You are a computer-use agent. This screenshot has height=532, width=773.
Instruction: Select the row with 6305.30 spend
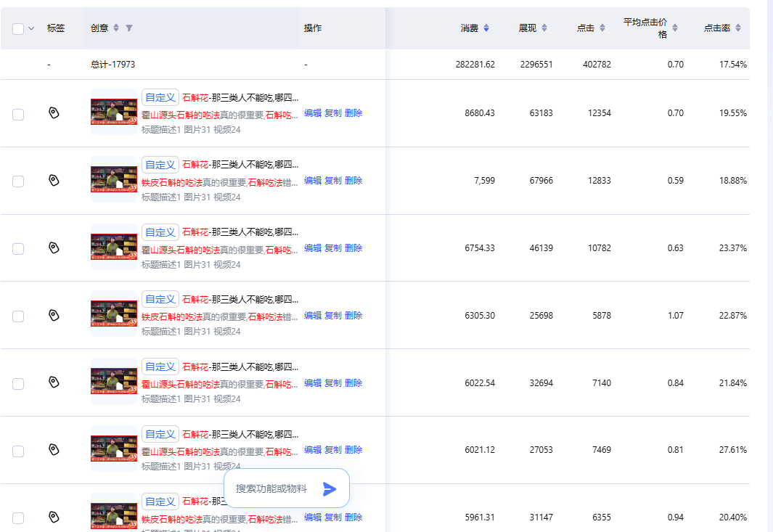pyautogui.click(x=18, y=316)
